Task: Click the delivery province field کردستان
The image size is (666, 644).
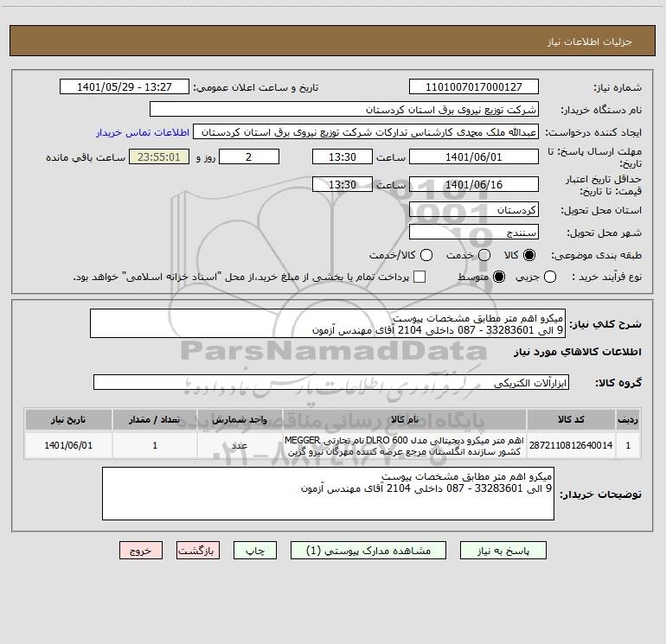Action: (x=474, y=210)
